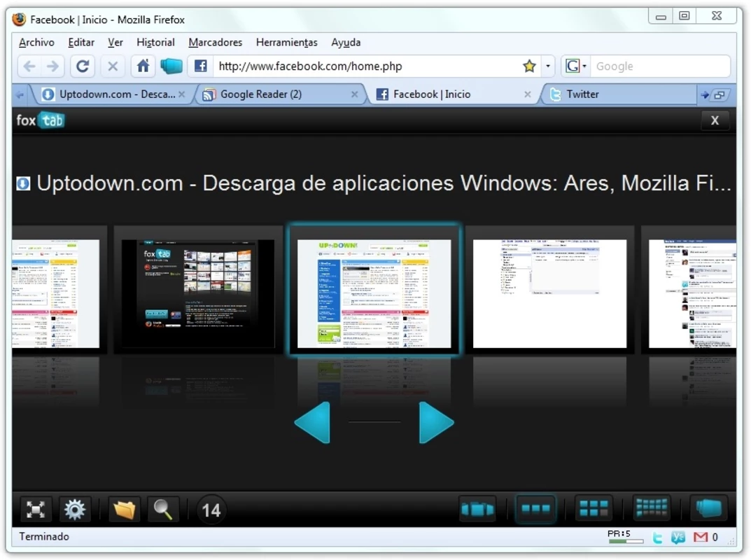
Task: Close the FoxTab overlay with X
Action: click(x=715, y=120)
